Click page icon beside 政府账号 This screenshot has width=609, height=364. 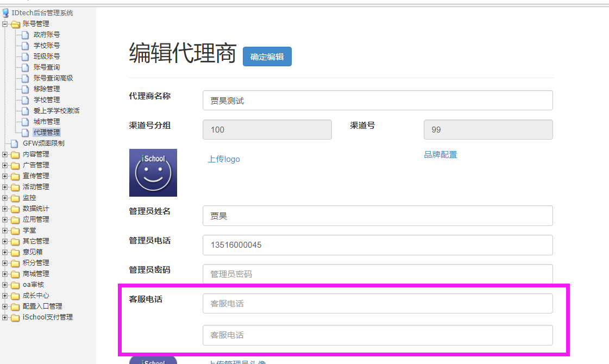[25, 35]
